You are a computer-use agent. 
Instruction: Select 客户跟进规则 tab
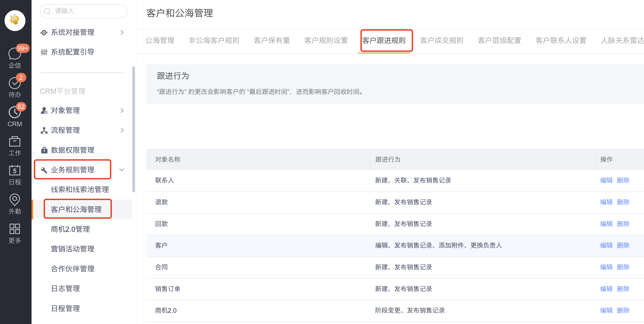(x=384, y=40)
